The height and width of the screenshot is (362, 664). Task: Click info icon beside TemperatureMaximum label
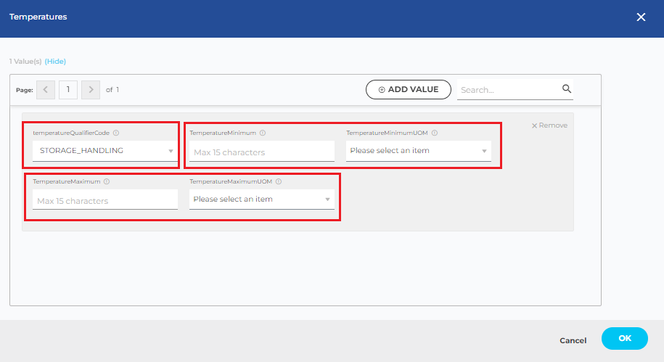pos(107,182)
